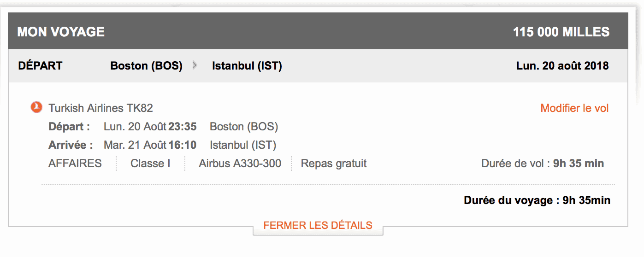Click the MON VOYAGE header title
The image size is (644, 257).
coord(61,32)
